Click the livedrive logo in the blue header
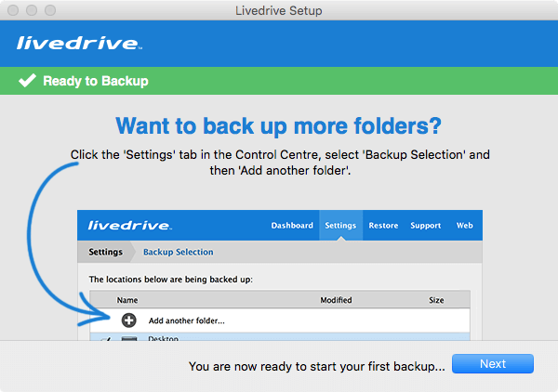This screenshot has height=392, width=558. 79,43
